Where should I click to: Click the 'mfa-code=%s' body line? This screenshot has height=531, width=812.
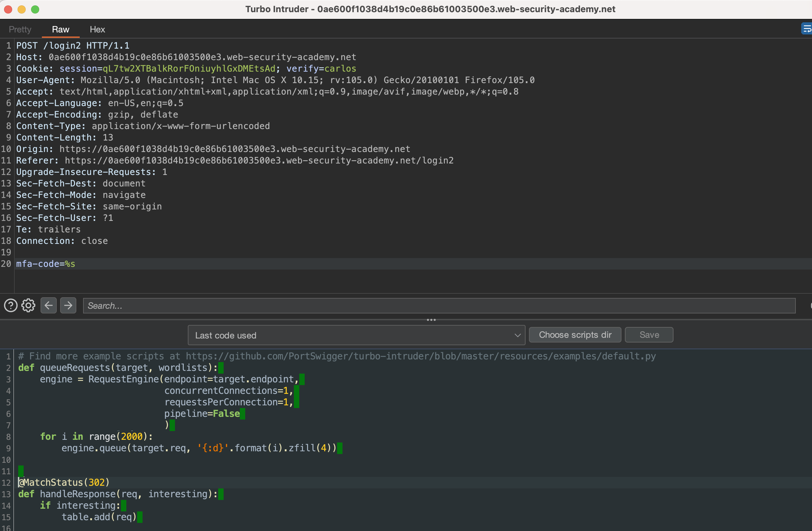tap(46, 264)
